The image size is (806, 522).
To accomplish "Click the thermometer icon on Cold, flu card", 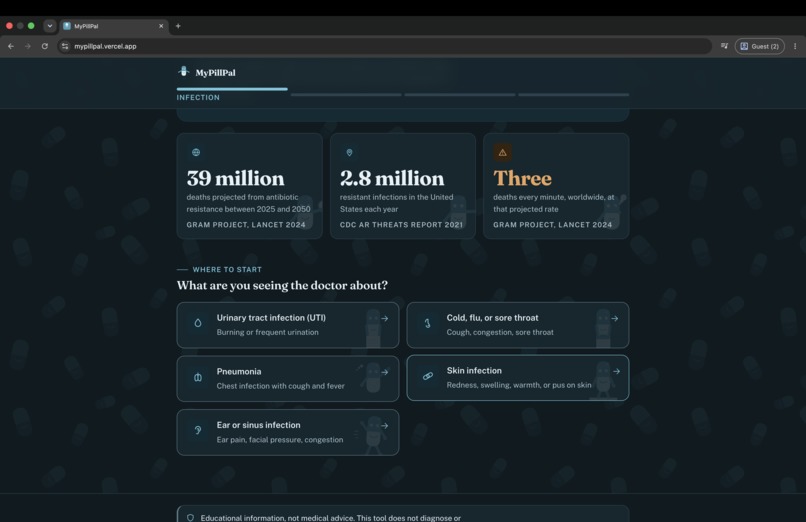I will pyautogui.click(x=427, y=323).
